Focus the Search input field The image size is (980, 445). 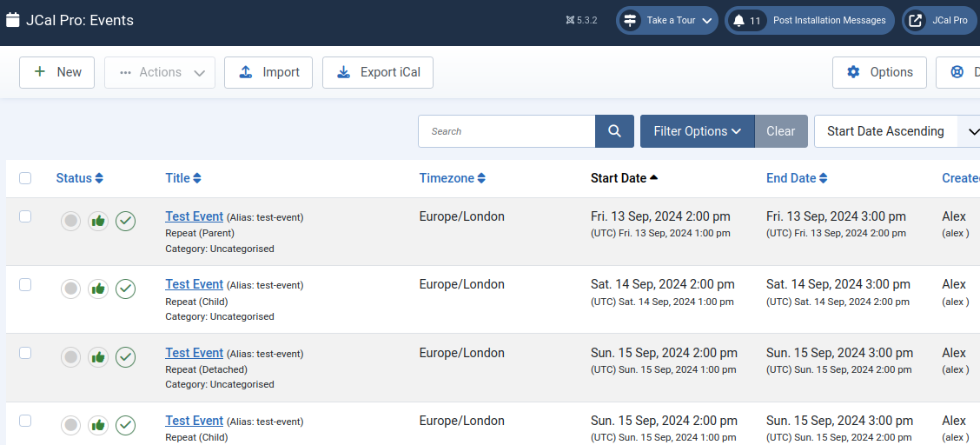tap(507, 131)
